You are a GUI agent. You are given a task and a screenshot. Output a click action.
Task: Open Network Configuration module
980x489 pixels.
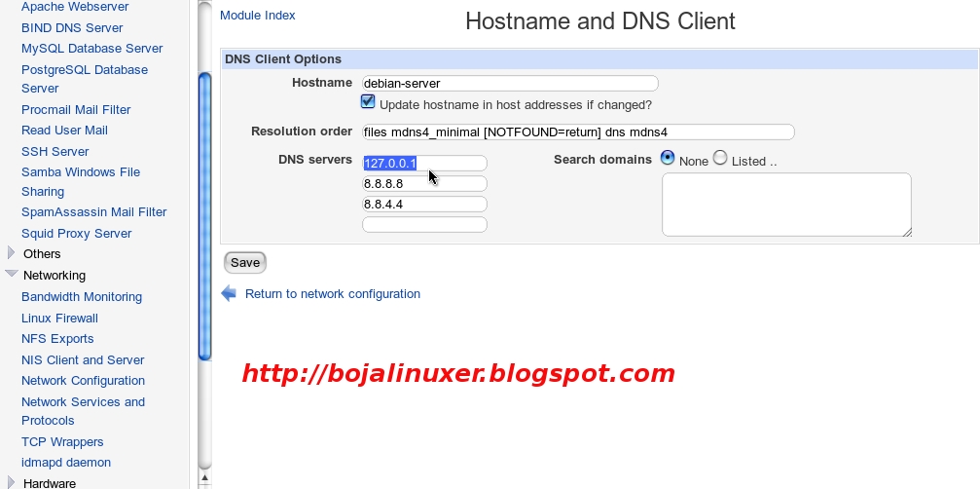point(83,380)
